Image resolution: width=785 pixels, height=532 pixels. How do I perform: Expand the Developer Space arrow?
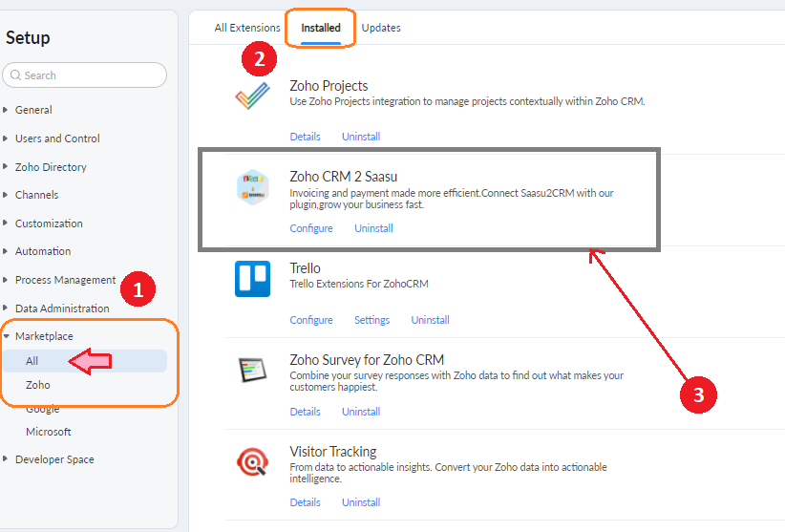coord(6,458)
